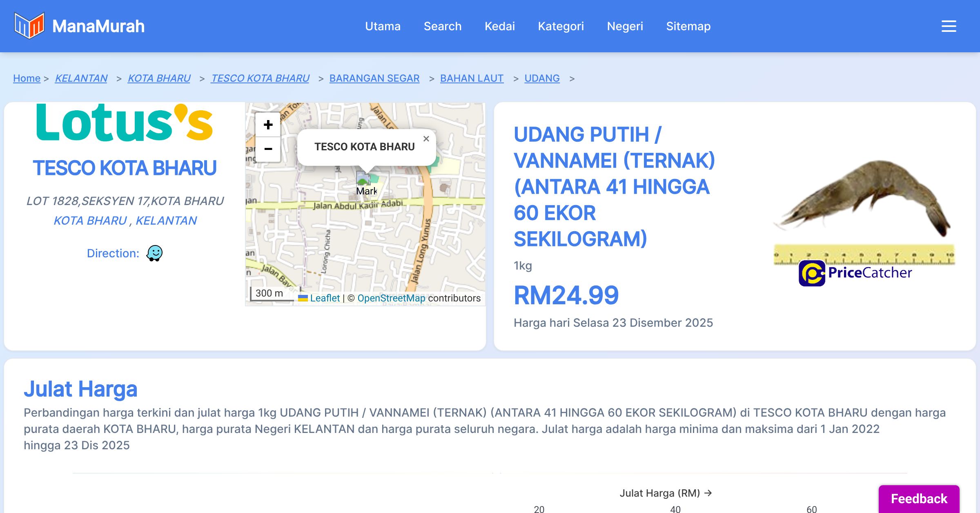Open the Feedback button
Screen dimensions: 980x513
(919, 499)
